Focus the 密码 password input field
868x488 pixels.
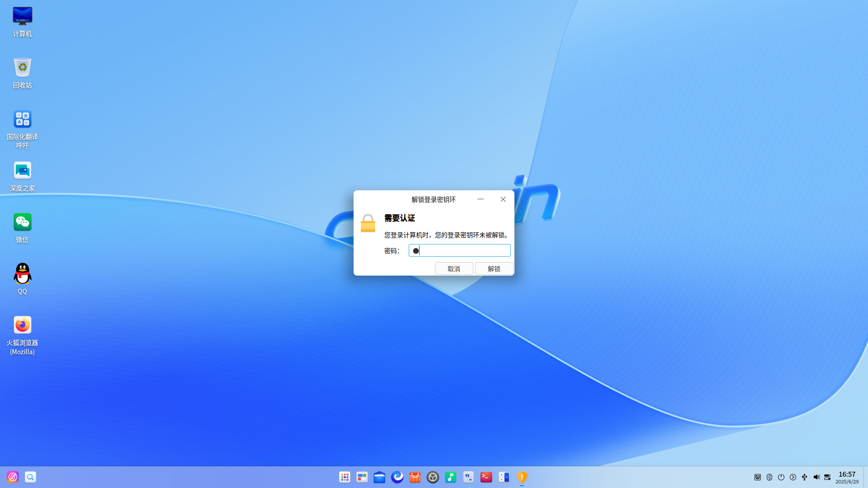(459, 251)
